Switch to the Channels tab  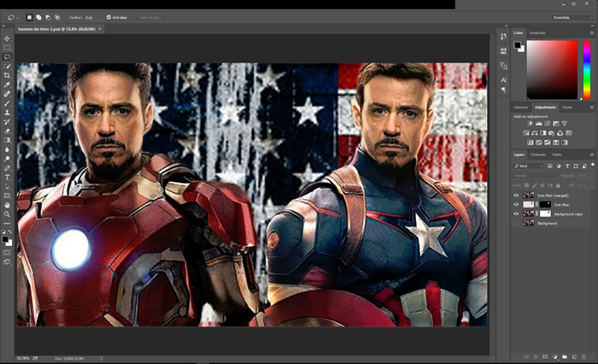click(537, 155)
